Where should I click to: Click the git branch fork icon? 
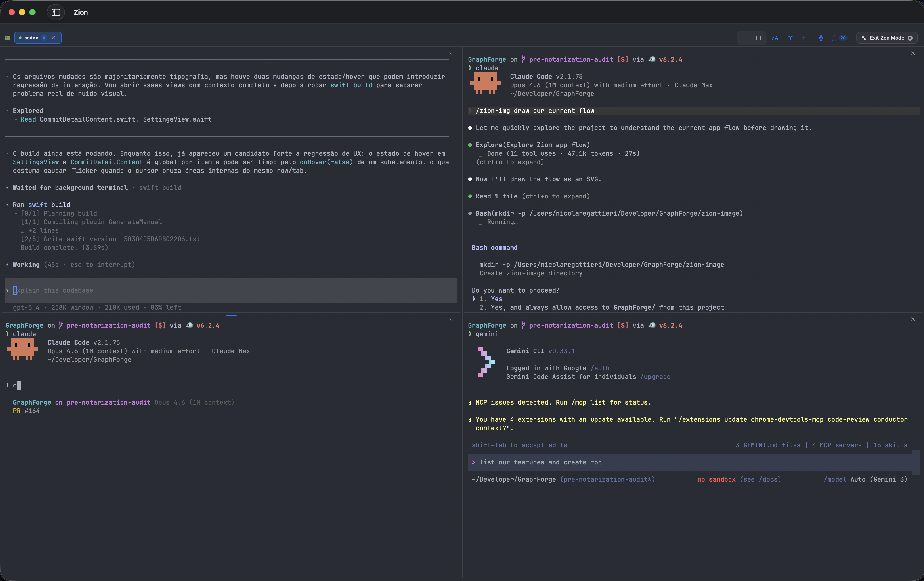pos(790,38)
